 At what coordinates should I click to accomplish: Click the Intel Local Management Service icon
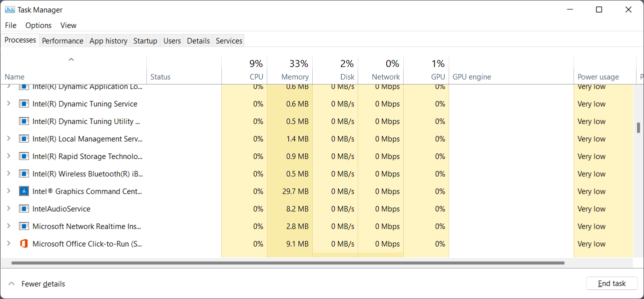click(24, 139)
